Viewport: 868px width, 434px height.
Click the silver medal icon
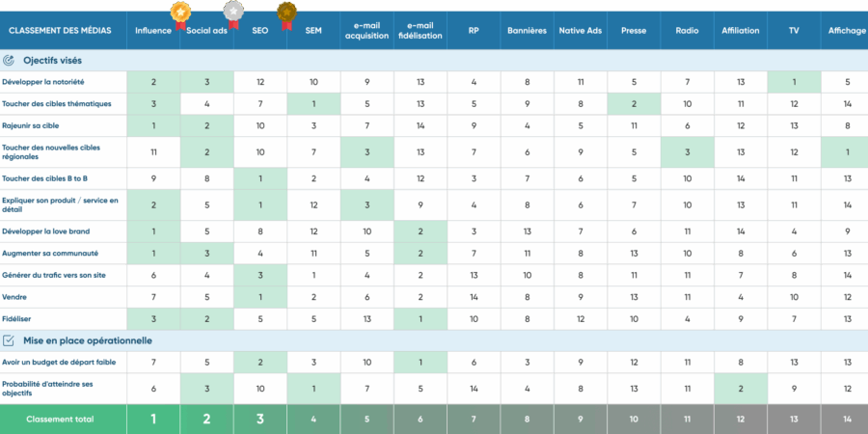coord(232,12)
